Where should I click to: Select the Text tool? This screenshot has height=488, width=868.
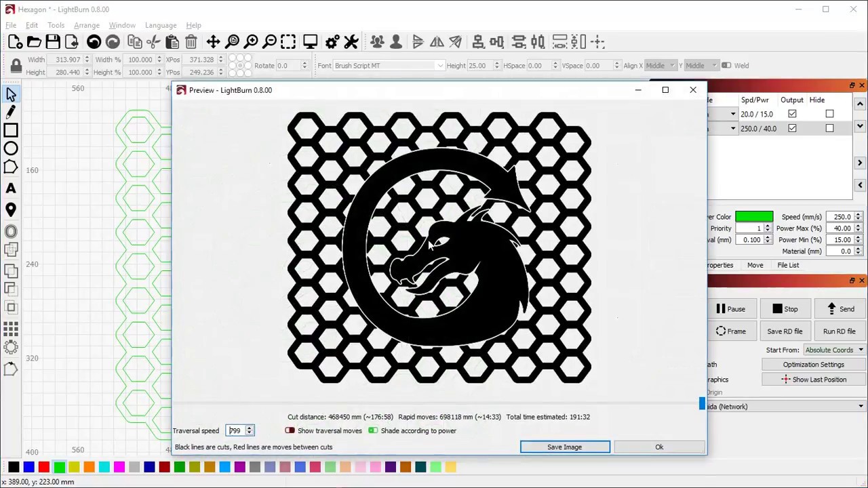tap(11, 188)
